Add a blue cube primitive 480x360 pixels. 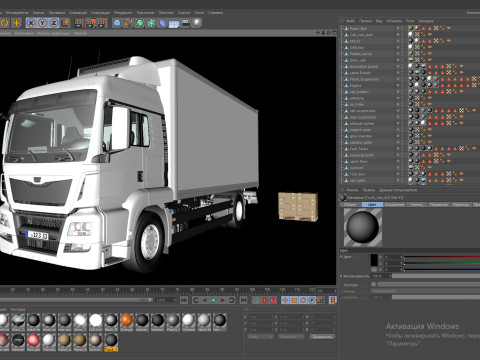117,23
